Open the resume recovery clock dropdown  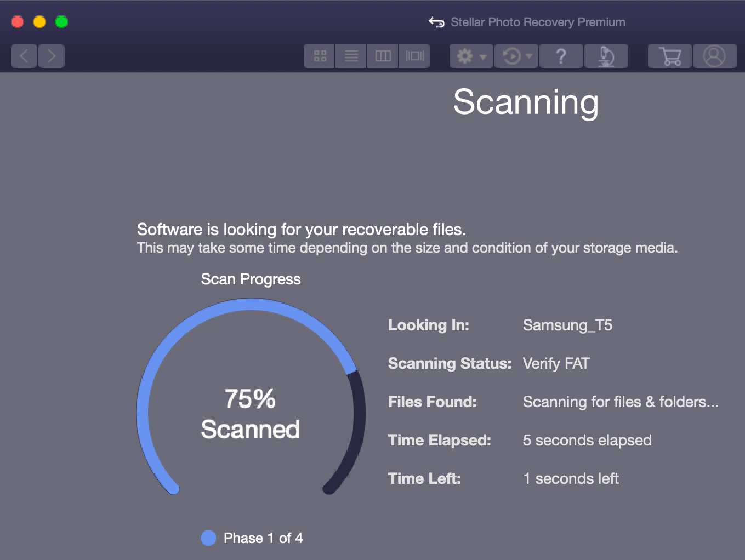[516, 56]
